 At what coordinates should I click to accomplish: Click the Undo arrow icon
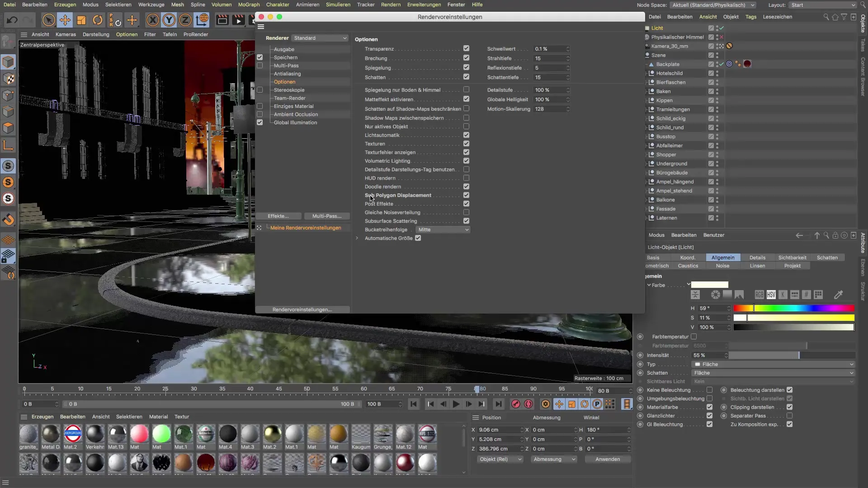(12, 20)
